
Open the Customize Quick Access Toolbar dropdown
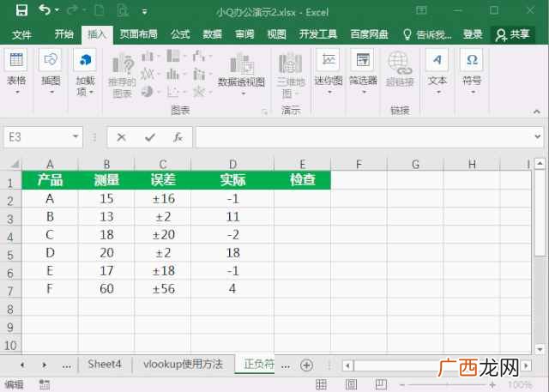[144, 11]
